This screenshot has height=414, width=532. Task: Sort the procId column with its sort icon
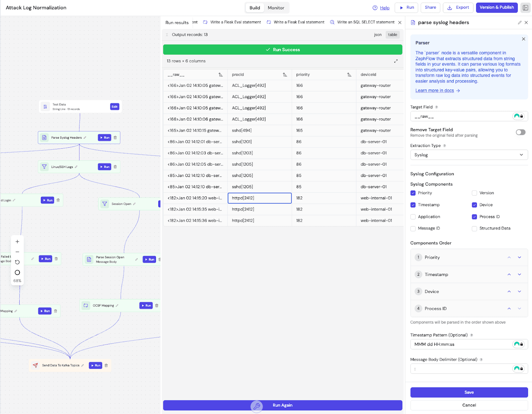(x=285, y=74)
